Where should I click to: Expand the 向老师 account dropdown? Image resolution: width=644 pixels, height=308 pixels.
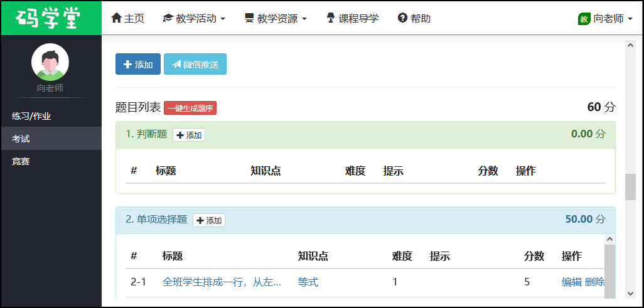coord(605,18)
